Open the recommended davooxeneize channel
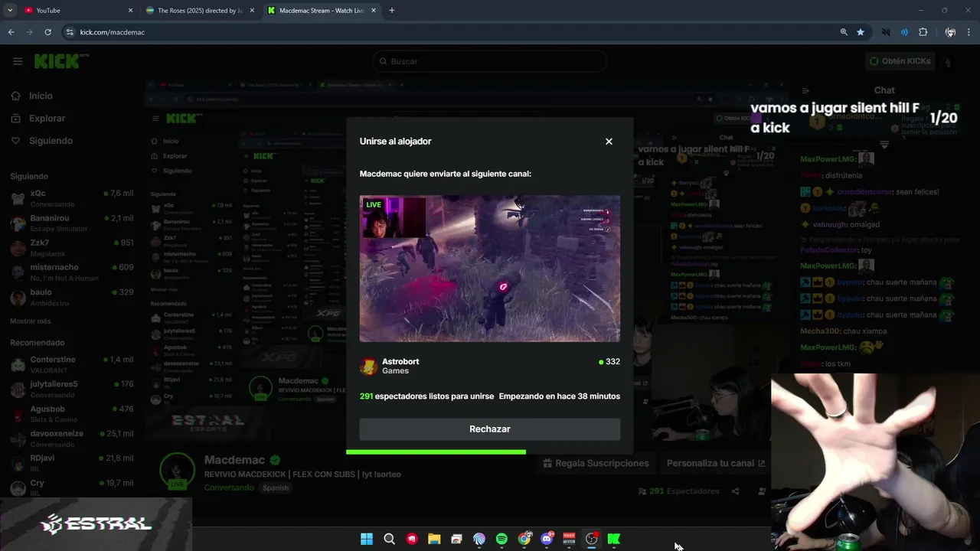Viewport: 980px width, 551px height. [x=71, y=438]
